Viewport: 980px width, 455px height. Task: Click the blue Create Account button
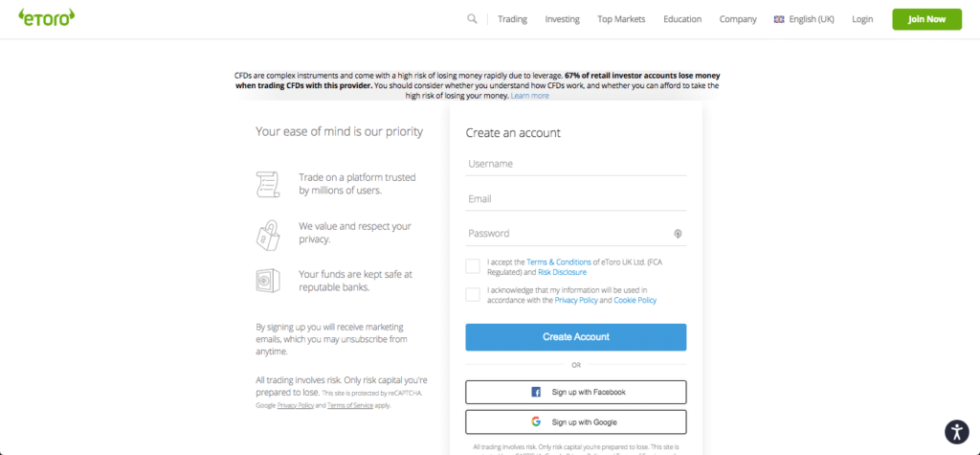point(575,337)
